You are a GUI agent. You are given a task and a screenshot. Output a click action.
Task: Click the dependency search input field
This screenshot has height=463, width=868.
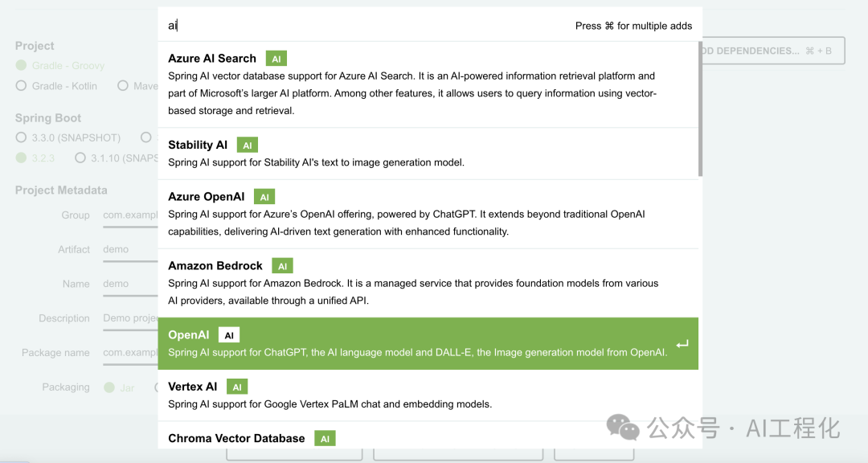point(362,26)
